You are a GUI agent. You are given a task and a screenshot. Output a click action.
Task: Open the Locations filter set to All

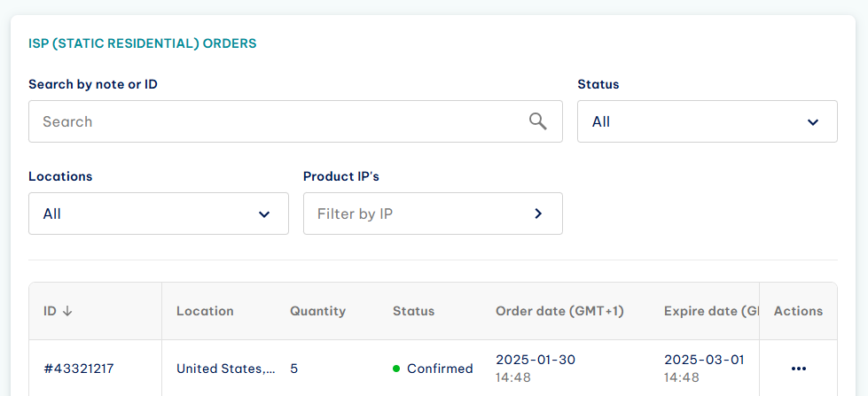pyautogui.click(x=159, y=214)
